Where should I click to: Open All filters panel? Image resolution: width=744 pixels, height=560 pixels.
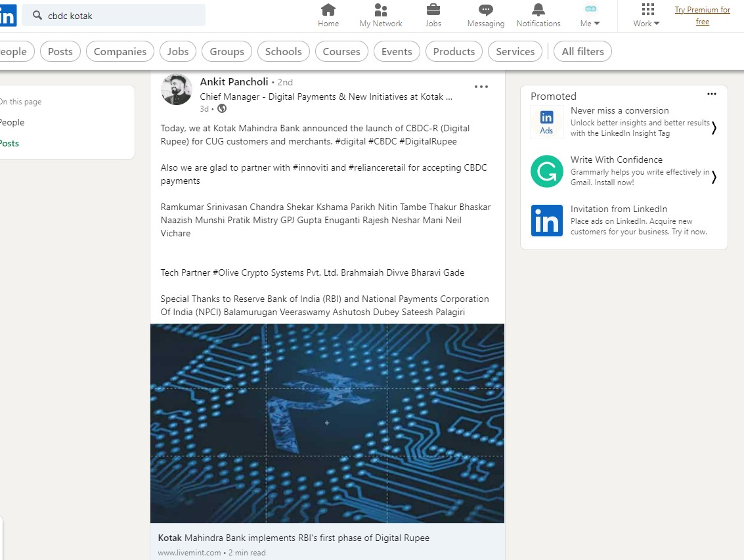(582, 51)
